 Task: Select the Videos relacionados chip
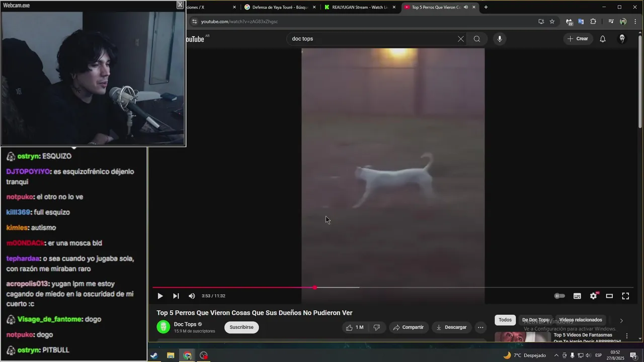coord(581,320)
